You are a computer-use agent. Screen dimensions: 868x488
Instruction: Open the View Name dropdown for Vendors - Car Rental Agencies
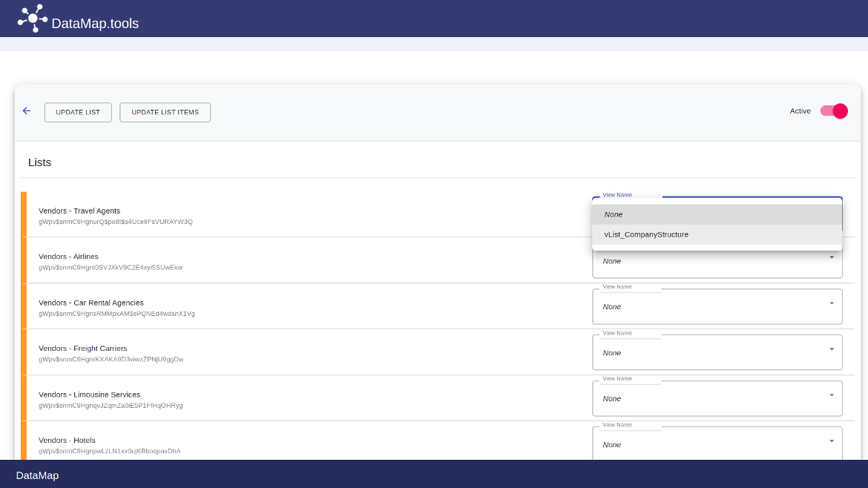tap(717, 306)
